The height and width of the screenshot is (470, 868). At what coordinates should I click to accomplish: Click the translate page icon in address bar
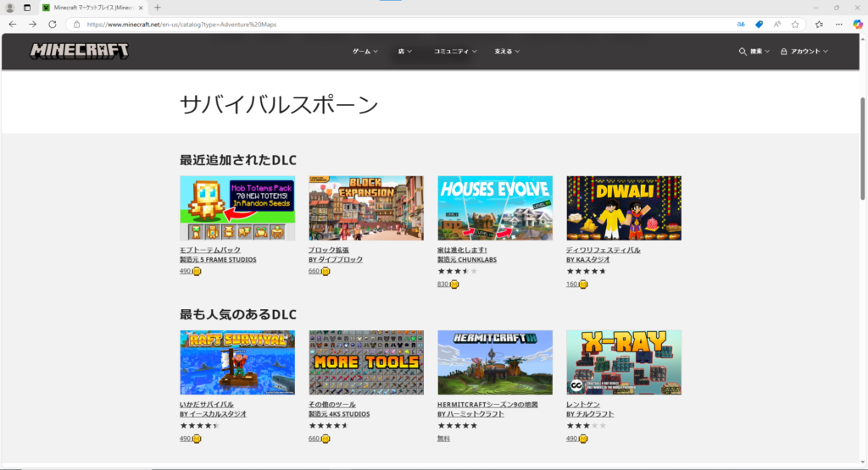pyautogui.click(x=743, y=24)
